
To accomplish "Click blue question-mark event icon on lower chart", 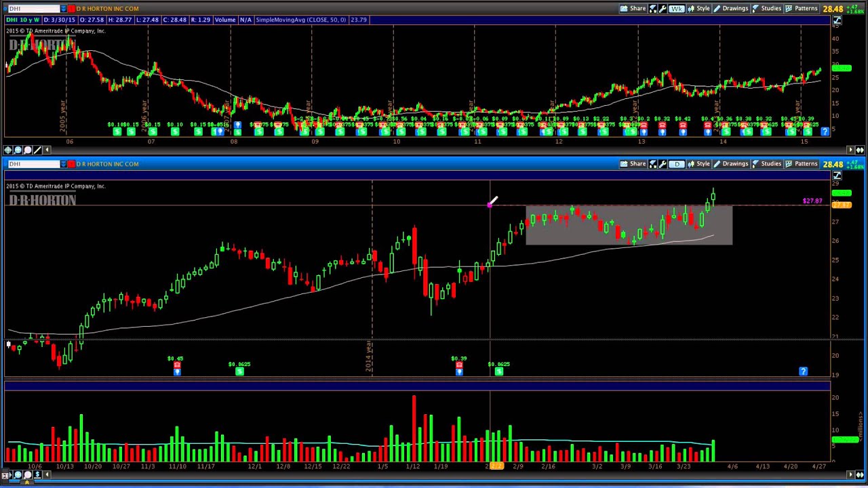I will tap(803, 371).
